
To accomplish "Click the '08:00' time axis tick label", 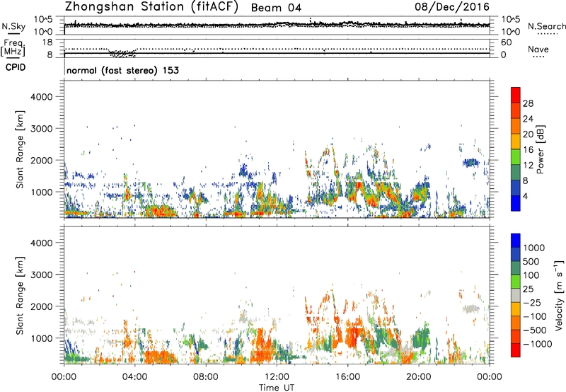I will click(x=206, y=377).
